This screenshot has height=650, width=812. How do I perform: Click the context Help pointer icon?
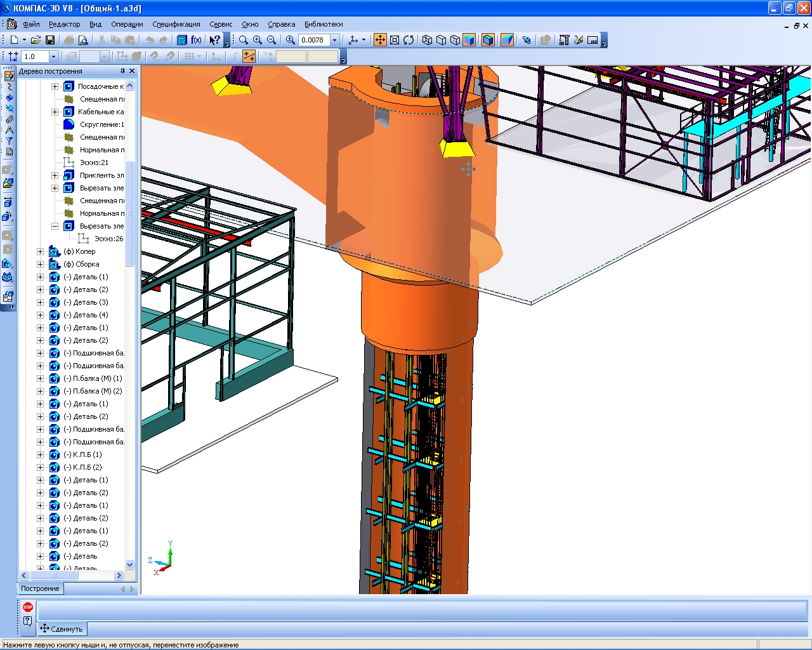click(214, 40)
